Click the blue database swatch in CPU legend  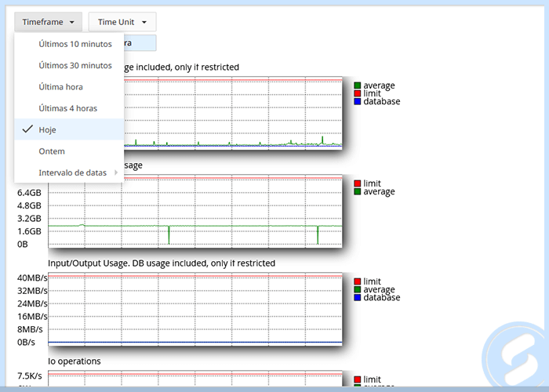[357, 101]
